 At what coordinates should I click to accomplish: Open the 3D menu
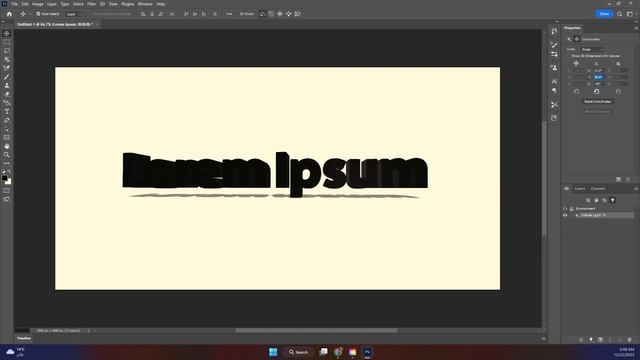[102, 4]
